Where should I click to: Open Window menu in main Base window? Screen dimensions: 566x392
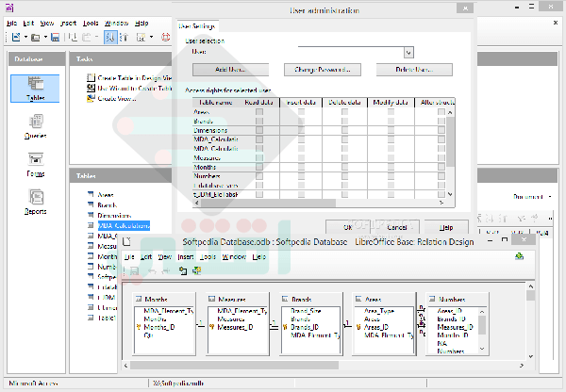pyautogui.click(x=117, y=23)
